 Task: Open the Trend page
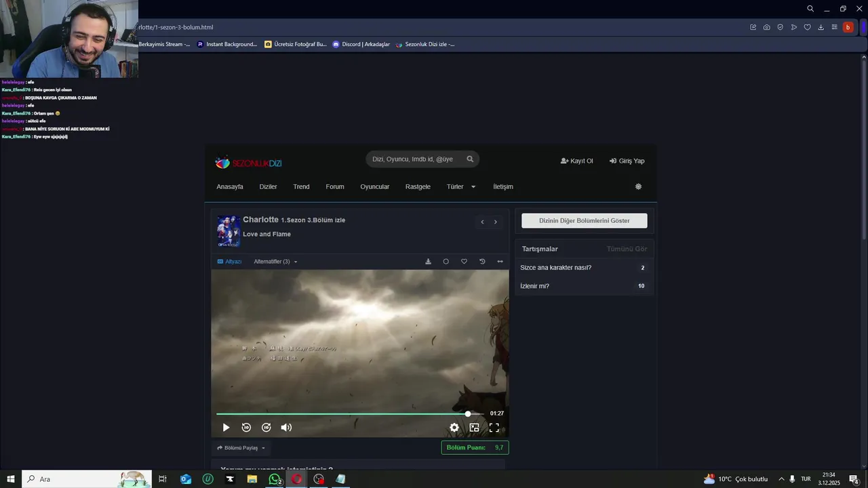(x=301, y=186)
